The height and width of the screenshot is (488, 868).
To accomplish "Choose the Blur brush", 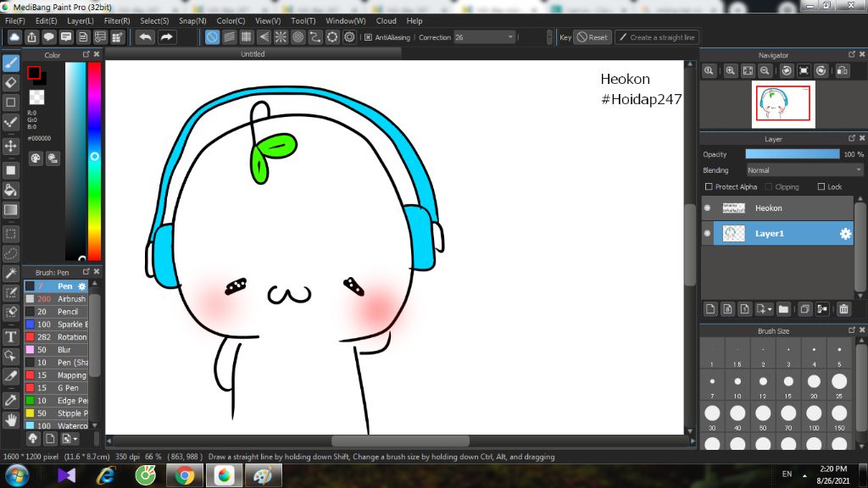I will coord(56,350).
